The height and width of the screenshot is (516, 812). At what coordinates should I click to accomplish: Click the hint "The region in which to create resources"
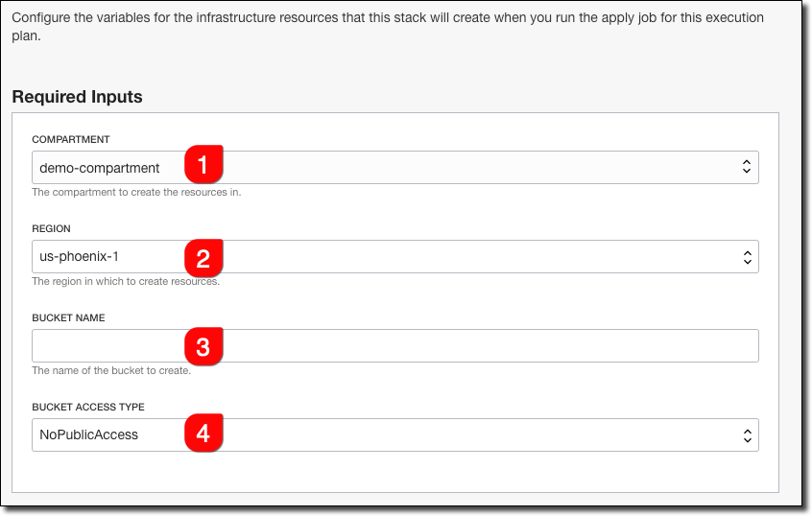pos(126,282)
